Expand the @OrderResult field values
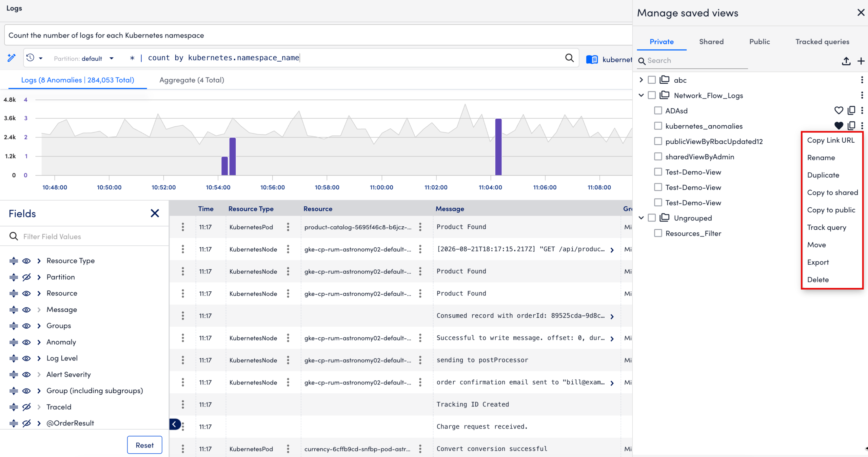The image size is (868, 457). 39,423
